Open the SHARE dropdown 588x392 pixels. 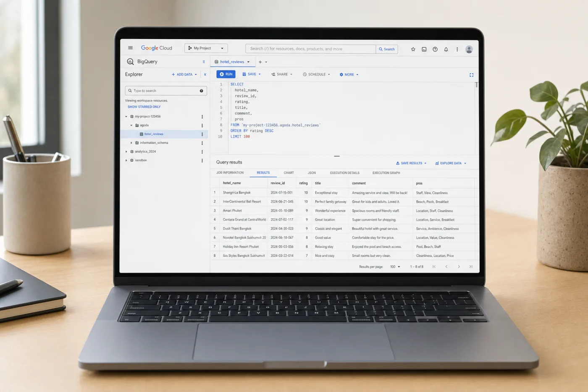[x=282, y=74]
